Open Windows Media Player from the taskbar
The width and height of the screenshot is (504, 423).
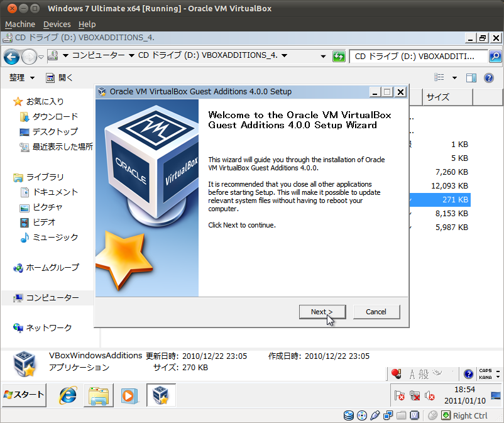point(129,395)
